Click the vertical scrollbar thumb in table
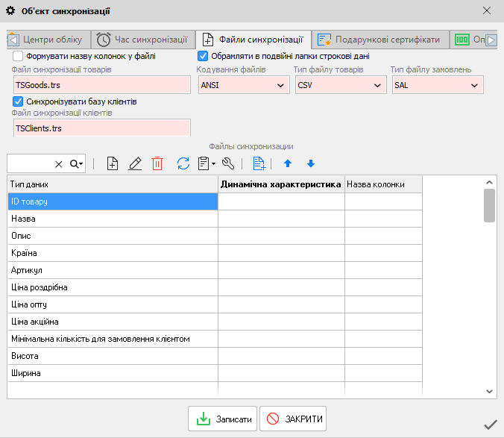504x438 pixels. coord(489,205)
